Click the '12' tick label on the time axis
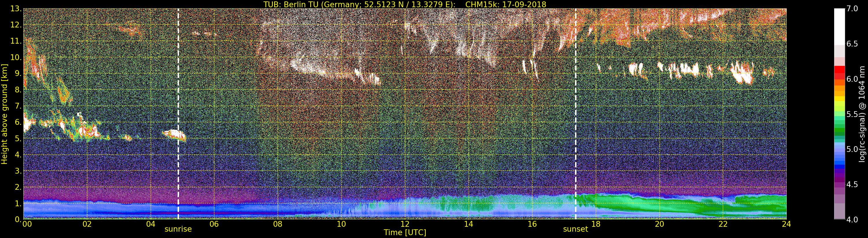Image resolution: width=868 pixels, height=238 pixels. pos(405,224)
